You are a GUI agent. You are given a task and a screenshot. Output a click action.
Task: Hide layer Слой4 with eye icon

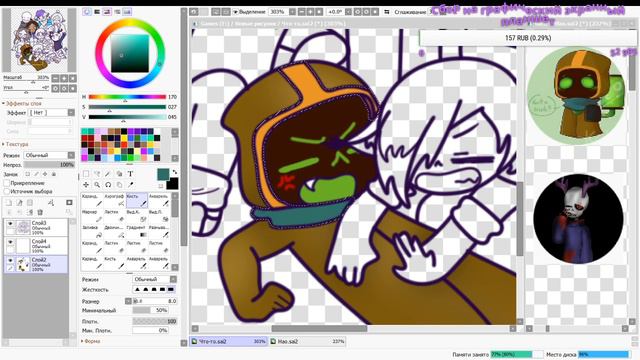click(10, 242)
